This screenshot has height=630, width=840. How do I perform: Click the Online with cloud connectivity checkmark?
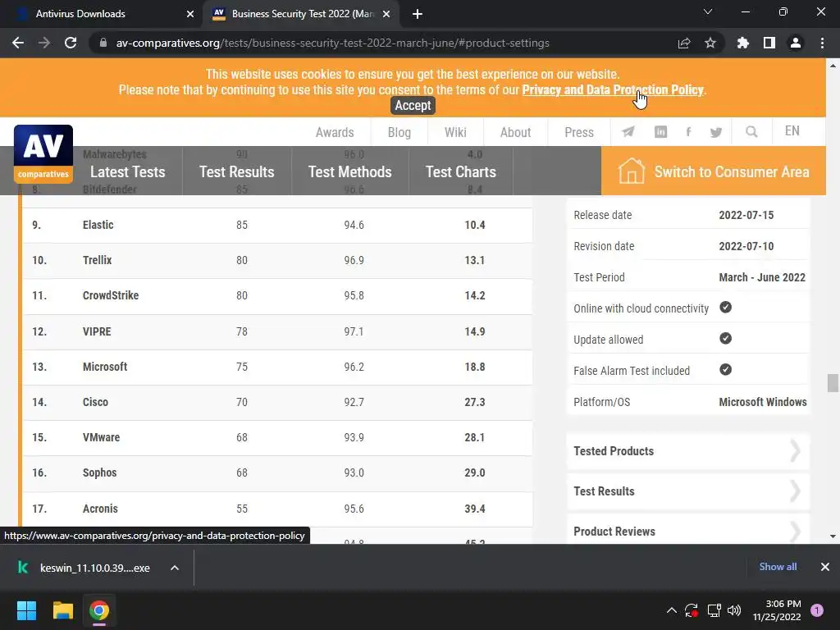click(x=725, y=308)
